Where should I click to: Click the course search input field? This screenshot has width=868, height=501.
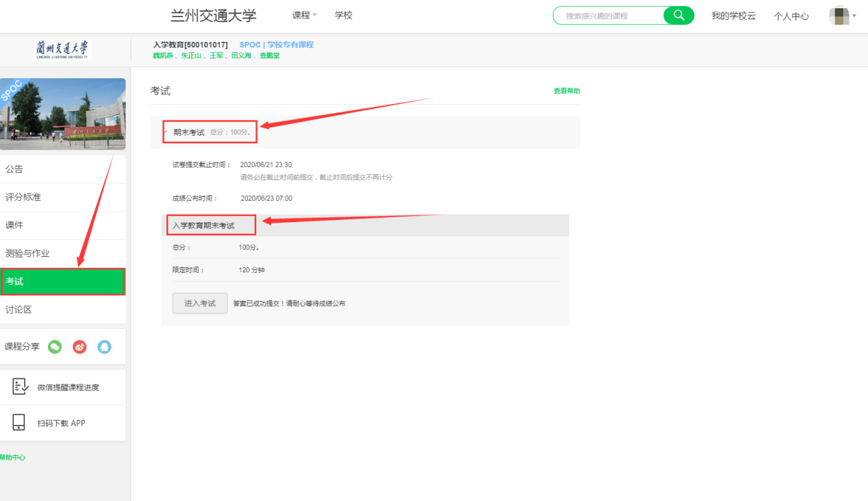[610, 16]
